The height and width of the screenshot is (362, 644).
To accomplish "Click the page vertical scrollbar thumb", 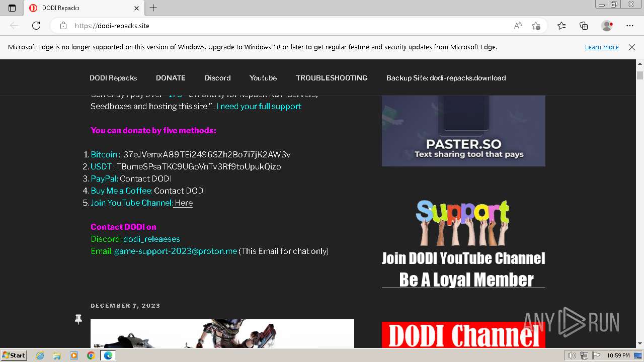I will [640, 75].
